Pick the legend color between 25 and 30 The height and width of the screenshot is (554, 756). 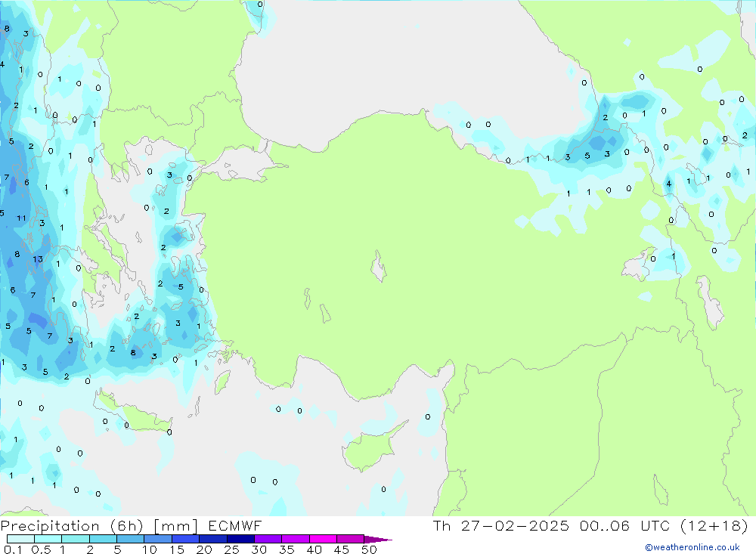pos(240,539)
